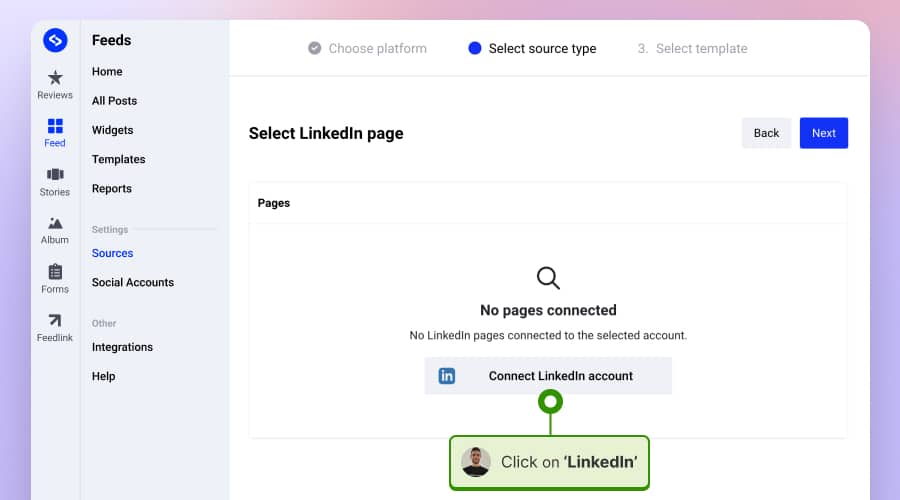Open Widgets page
900x500 pixels.
(112, 130)
